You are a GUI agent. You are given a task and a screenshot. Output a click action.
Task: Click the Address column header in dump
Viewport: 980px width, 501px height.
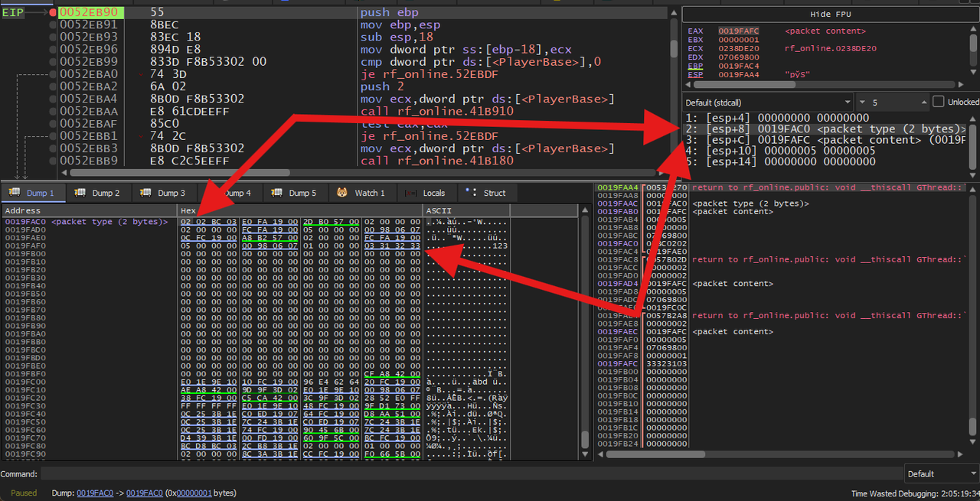pyautogui.click(x=89, y=210)
